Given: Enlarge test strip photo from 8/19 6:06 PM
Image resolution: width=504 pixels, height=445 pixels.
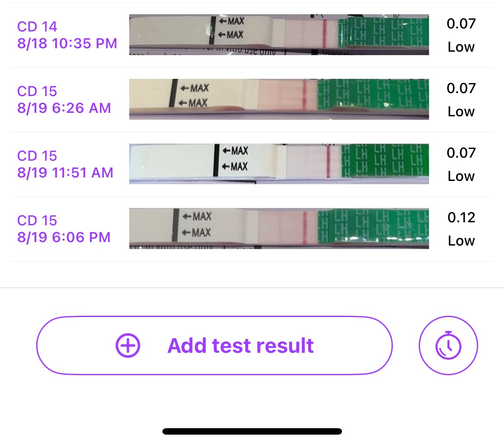Looking at the screenshot, I should 279,228.
